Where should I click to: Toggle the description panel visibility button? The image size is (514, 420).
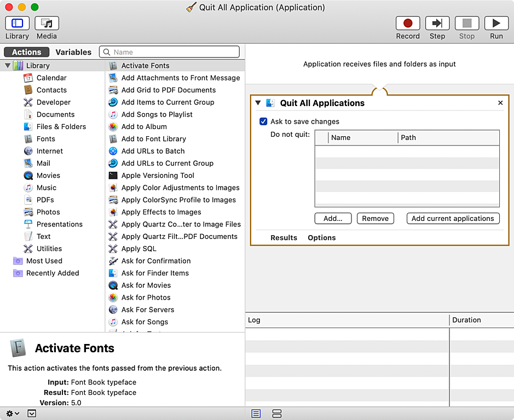coord(32,413)
